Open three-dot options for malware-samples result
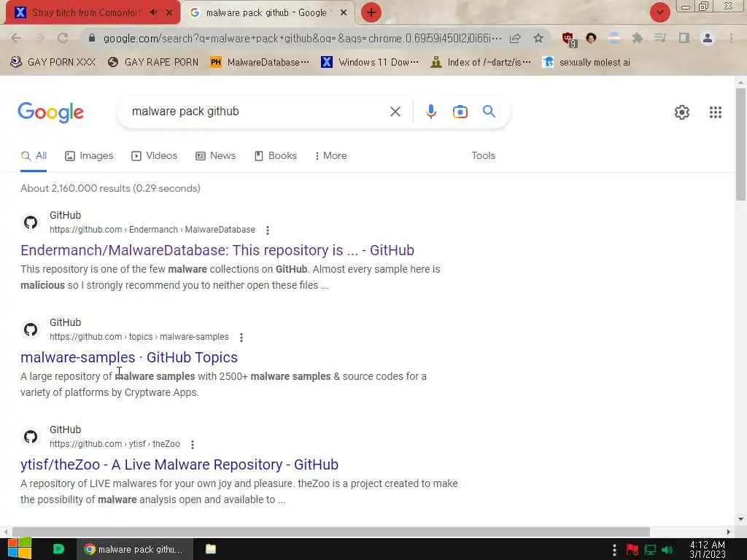Screen dimensions: 747x560 pyautogui.click(x=241, y=337)
